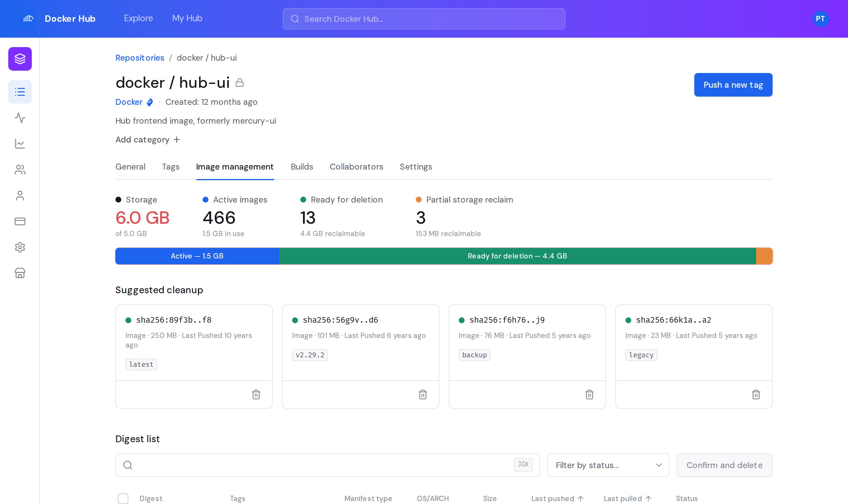
Task: Click the Size column header
Action: click(x=490, y=498)
